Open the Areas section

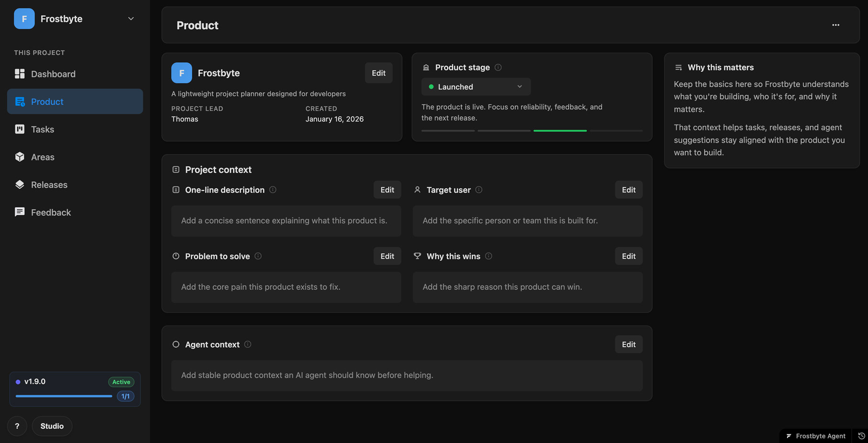(x=75, y=157)
